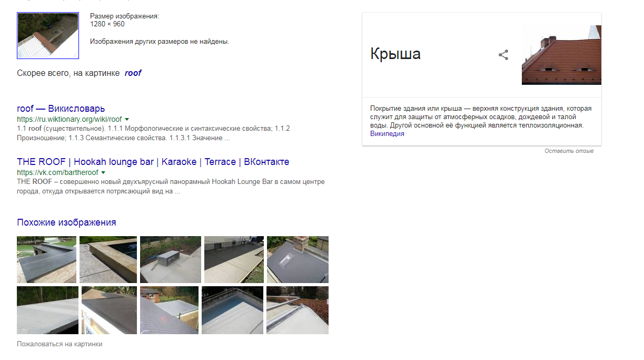Image resolution: width=644 pixels, height=360 pixels.
Task: Open the fourth similar image in the bottom row
Action: (232, 310)
